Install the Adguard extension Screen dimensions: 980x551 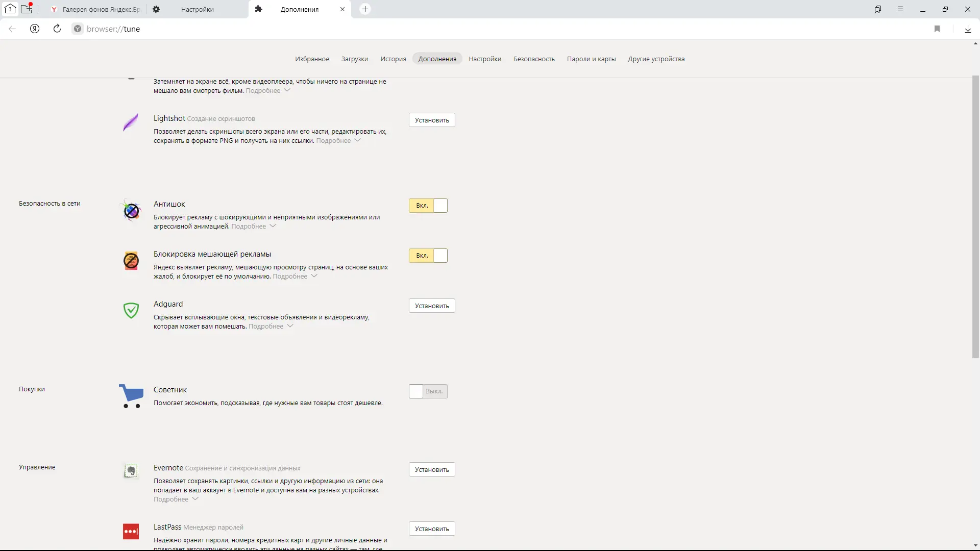432,306
